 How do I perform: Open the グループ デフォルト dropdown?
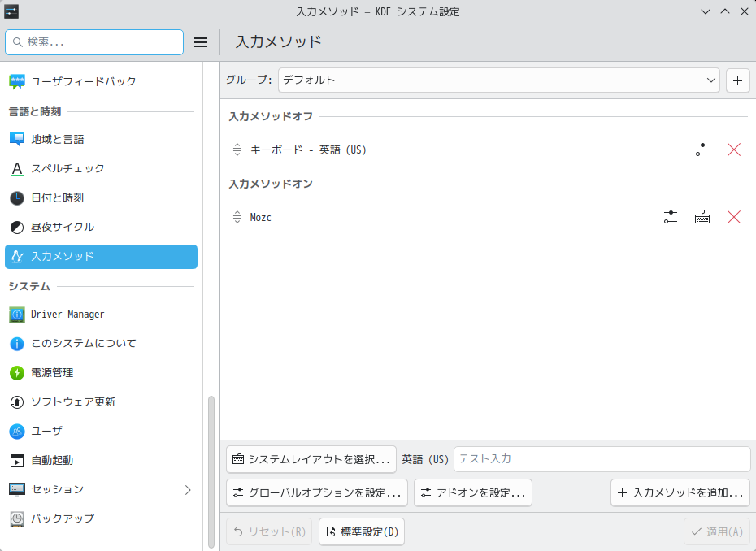pos(498,80)
